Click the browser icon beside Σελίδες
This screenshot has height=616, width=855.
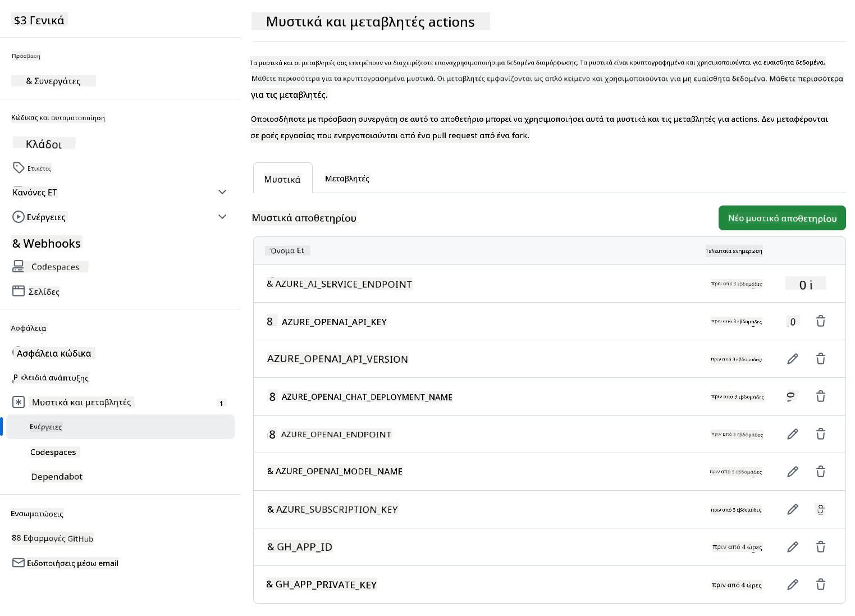point(19,291)
